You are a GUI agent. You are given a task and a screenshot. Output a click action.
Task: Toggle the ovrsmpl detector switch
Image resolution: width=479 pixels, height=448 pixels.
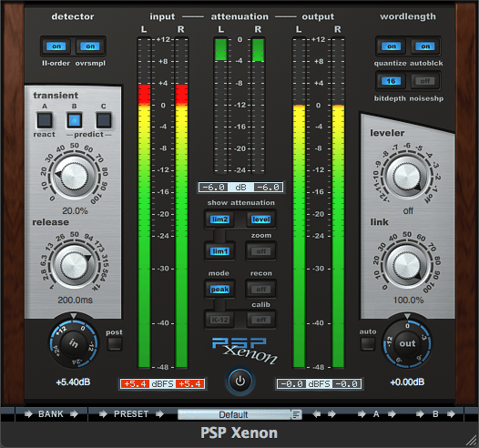[90, 46]
